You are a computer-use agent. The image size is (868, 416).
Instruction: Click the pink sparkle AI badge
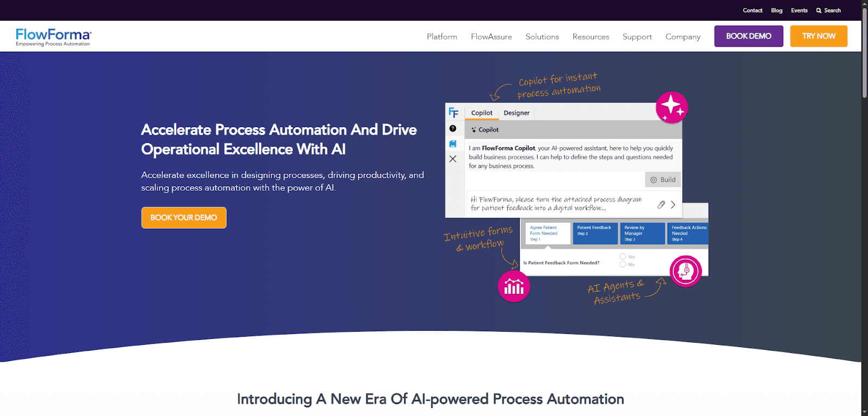tap(672, 108)
